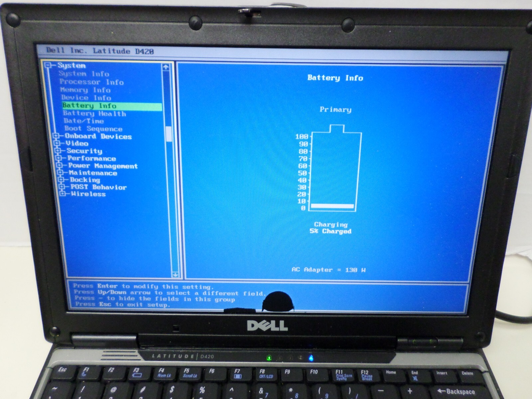Expand the Wireless group

pos(62,194)
